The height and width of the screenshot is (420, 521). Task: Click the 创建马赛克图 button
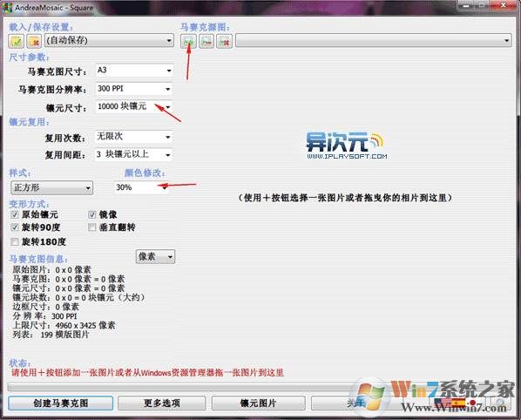click(61, 403)
